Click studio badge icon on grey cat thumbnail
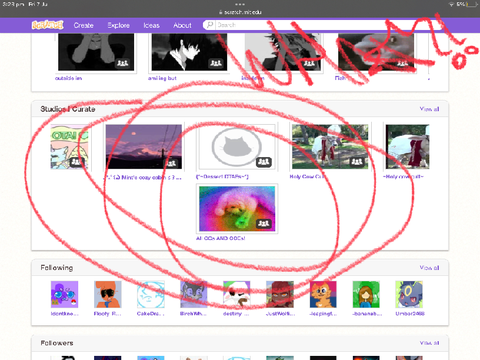 click(264, 162)
